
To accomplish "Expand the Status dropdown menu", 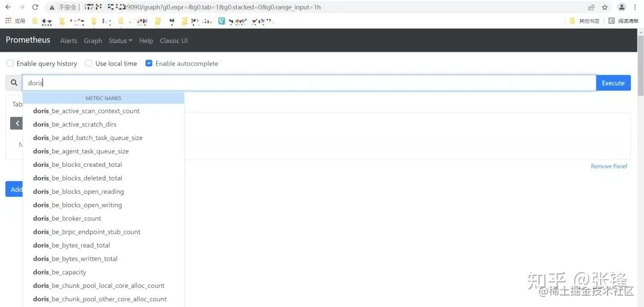I will (x=120, y=41).
